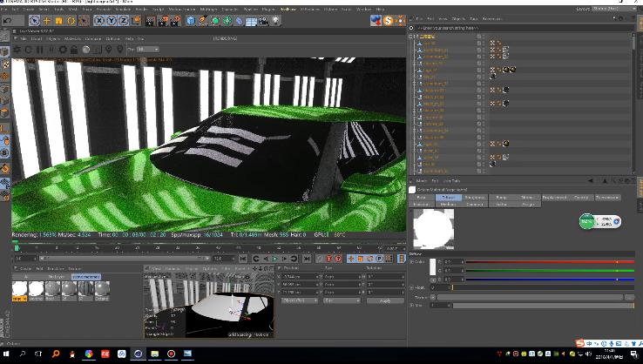This screenshot has height=364, width=643.
Task: Open the spline pen tool
Action: click(x=203, y=21)
